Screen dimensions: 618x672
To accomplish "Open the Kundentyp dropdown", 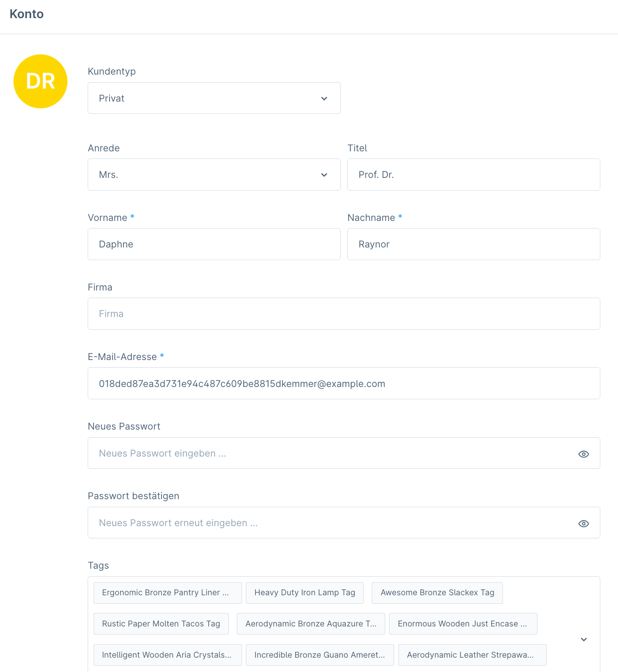I will point(214,98).
